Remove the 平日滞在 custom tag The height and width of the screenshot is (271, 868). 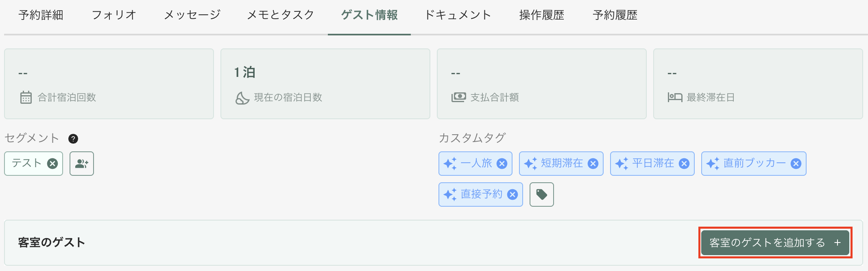[x=685, y=164]
